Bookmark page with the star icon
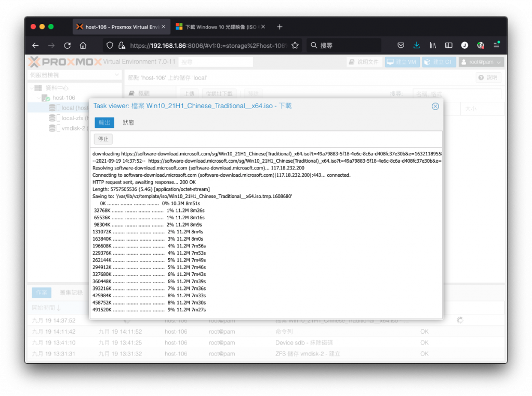 coord(295,45)
